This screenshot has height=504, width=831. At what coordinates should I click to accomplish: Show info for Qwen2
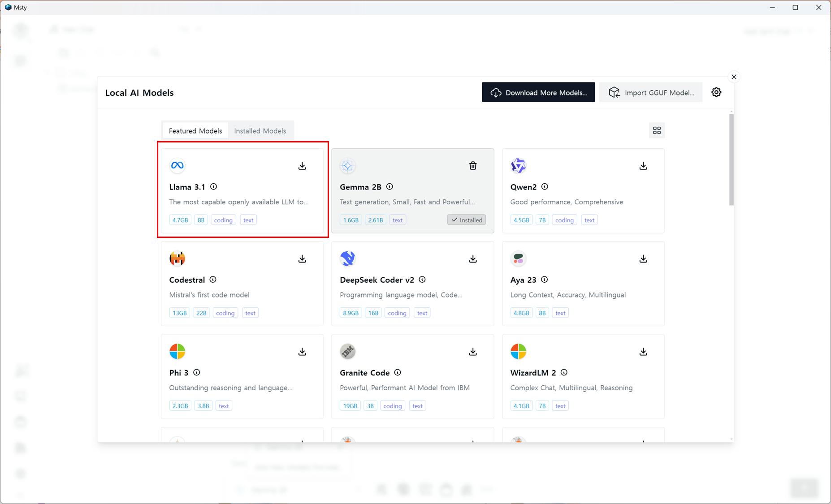tap(545, 187)
